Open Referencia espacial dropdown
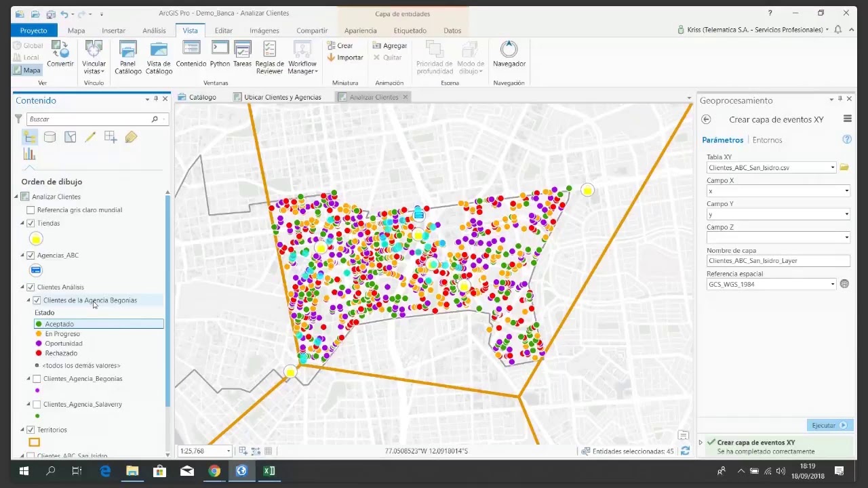This screenshot has width=868, height=488. [833, 284]
